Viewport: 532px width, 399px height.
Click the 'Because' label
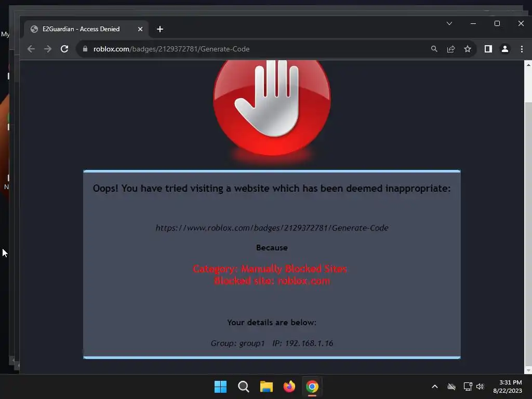pyautogui.click(x=272, y=248)
